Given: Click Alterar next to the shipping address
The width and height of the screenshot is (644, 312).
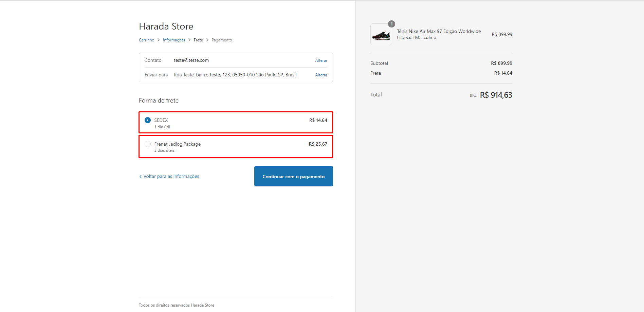Looking at the screenshot, I should click(x=321, y=75).
